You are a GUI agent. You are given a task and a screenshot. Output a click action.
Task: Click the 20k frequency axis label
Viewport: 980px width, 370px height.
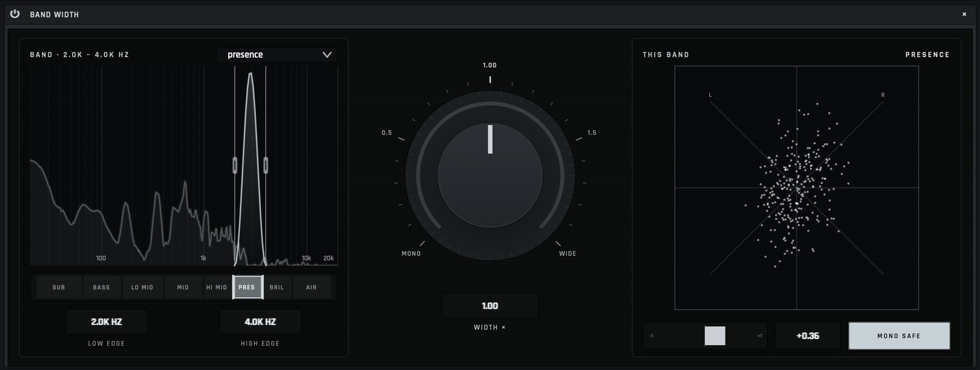pos(328,258)
